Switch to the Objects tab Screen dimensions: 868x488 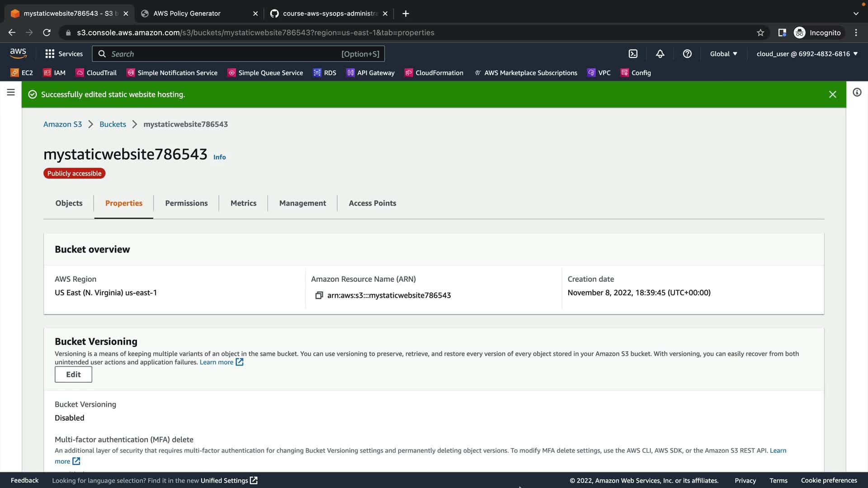[x=69, y=203]
